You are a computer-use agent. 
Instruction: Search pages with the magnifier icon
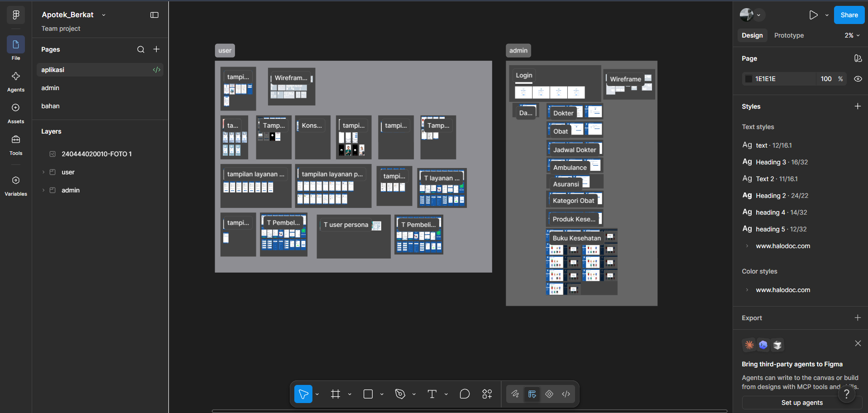point(141,49)
